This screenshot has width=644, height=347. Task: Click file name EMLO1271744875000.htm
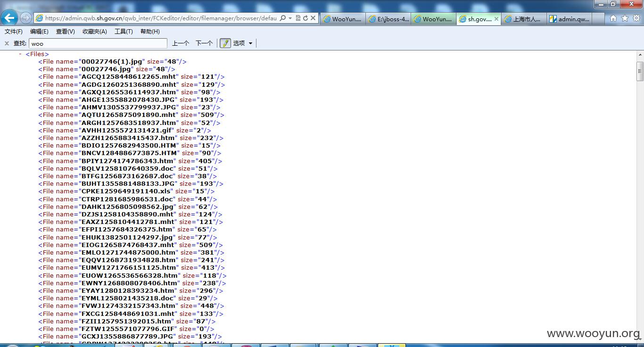pyautogui.click(x=129, y=253)
